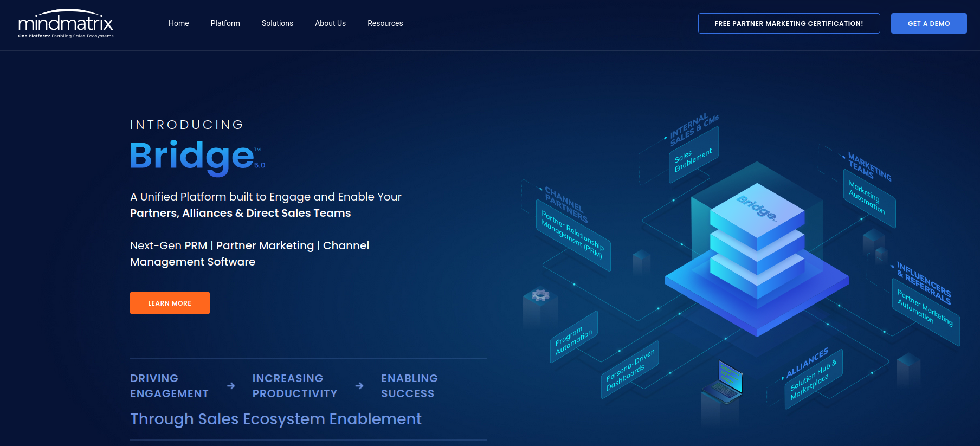The height and width of the screenshot is (446, 980).
Task: Click the arrow after Driving Engagement
Action: pos(231,386)
